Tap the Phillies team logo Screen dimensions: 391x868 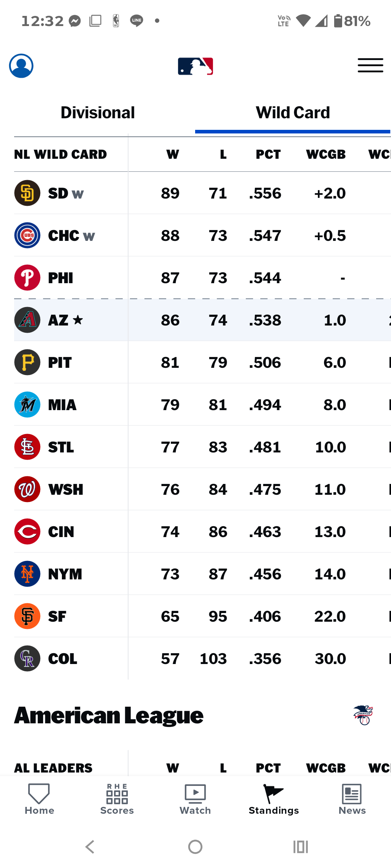[27, 278]
